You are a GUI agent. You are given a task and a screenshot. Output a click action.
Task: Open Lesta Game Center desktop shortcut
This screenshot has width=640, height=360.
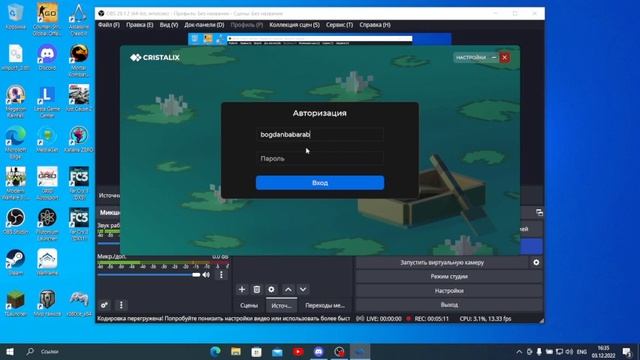click(47, 101)
